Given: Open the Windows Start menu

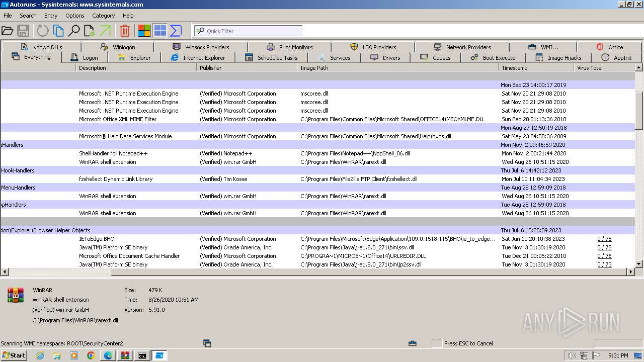Looking at the screenshot, I should click(x=14, y=355).
